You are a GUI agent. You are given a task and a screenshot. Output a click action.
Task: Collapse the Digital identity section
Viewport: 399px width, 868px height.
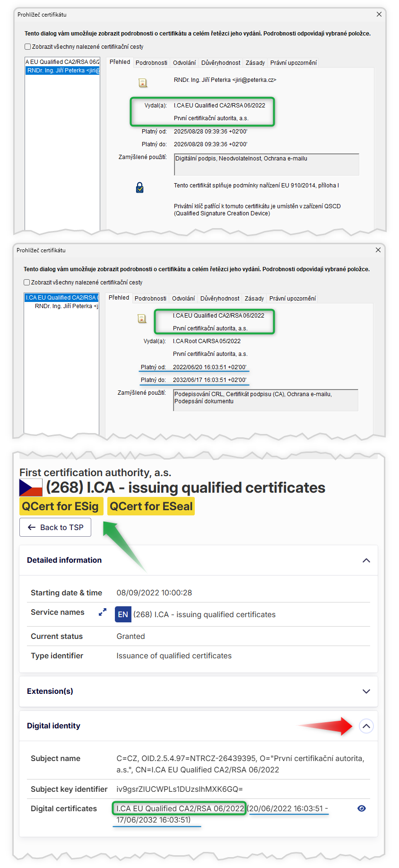pyautogui.click(x=366, y=726)
